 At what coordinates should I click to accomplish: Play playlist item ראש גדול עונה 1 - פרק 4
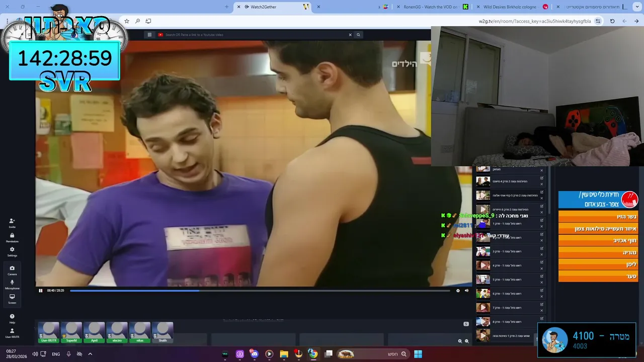click(x=511, y=265)
